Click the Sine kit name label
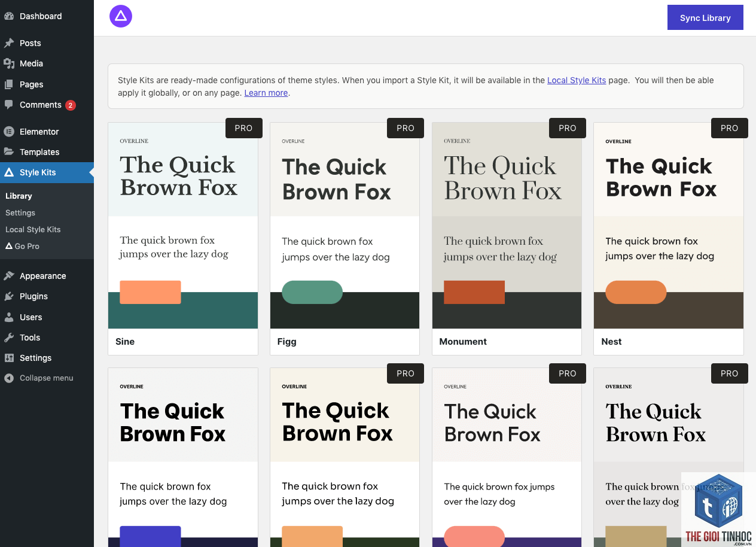 click(x=125, y=342)
